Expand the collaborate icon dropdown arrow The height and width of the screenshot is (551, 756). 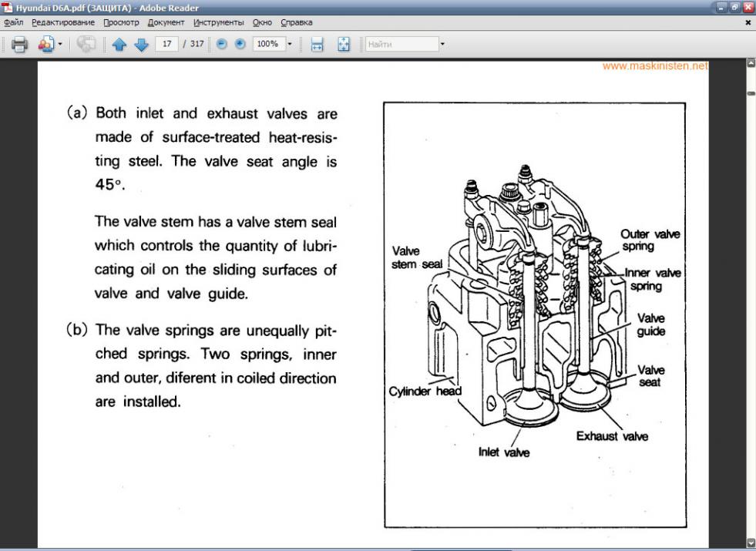pyautogui.click(x=60, y=45)
